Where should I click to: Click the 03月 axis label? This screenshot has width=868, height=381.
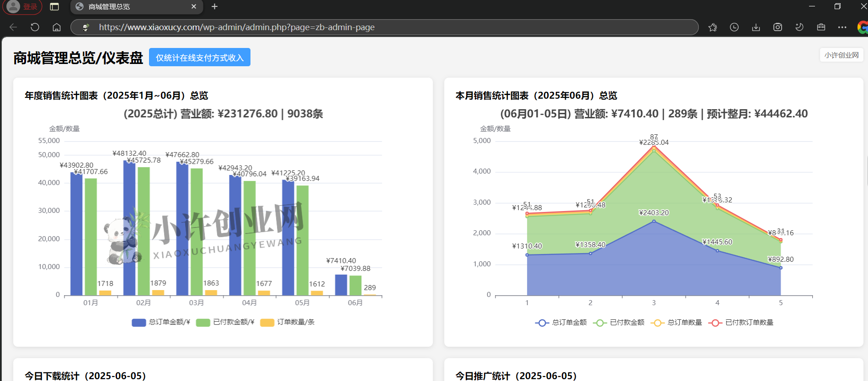tap(197, 303)
